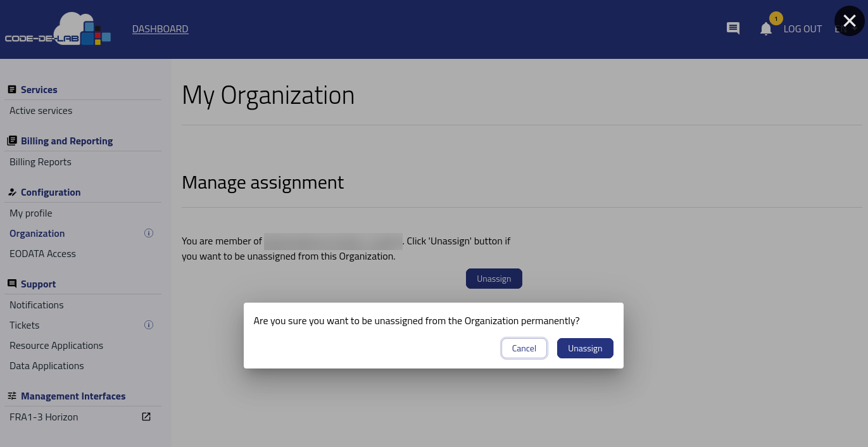Open Notifications in the Support section

tap(37, 305)
